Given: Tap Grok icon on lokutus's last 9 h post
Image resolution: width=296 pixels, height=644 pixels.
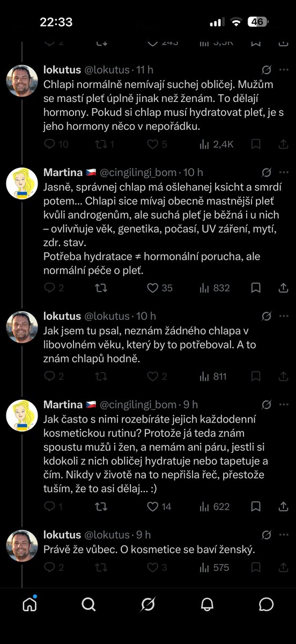Looking at the screenshot, I should pyautogui.click(x=266, y=535).
